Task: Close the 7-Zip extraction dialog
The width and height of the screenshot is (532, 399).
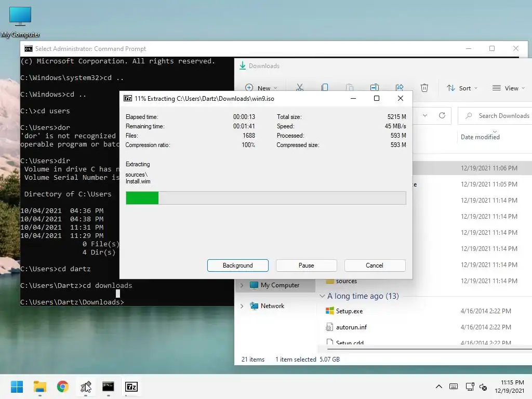Action: (x=401, y=98)
